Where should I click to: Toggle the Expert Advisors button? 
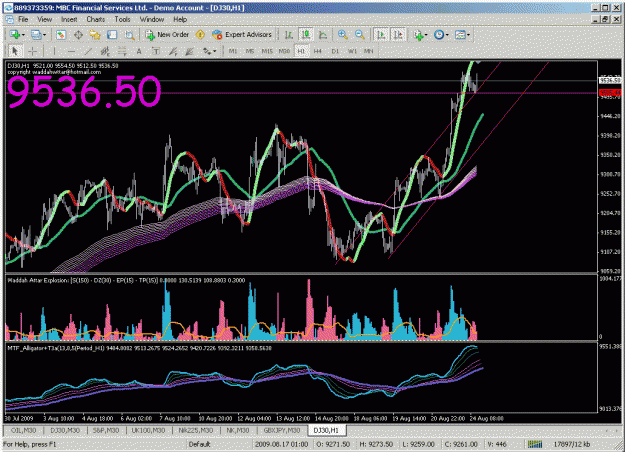242,35
